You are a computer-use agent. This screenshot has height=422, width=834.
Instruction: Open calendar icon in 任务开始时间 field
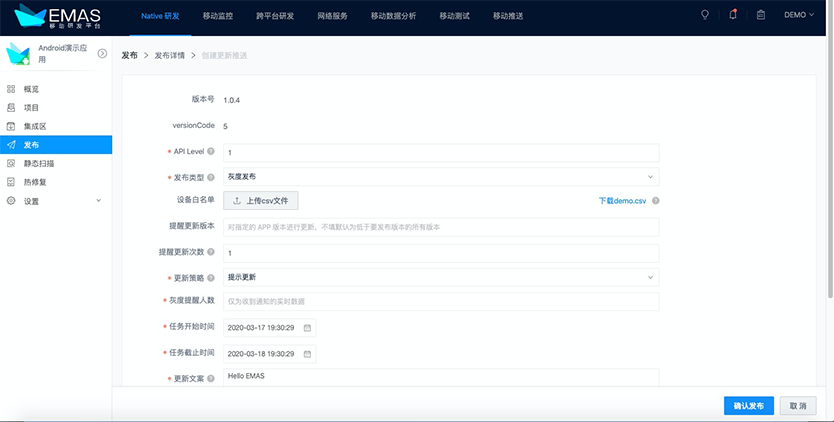[x=307, y=327]
